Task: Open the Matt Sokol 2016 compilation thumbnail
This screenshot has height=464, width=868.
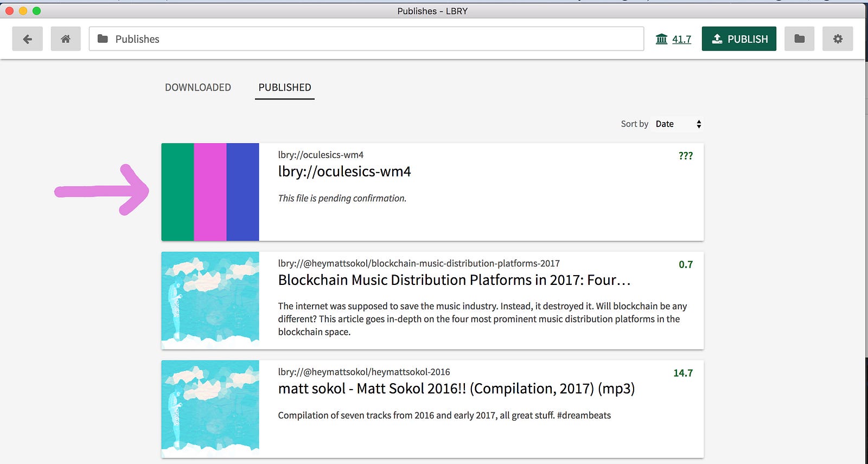Action: pyautogui.click(x=210, y=409)
